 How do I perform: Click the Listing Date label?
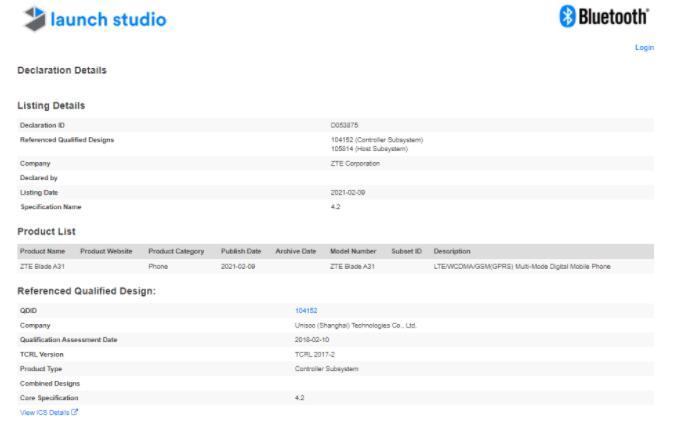coord(39,192)
